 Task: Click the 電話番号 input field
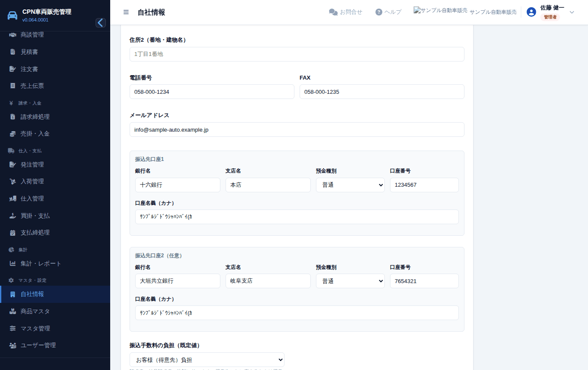[x=212, y=92]
